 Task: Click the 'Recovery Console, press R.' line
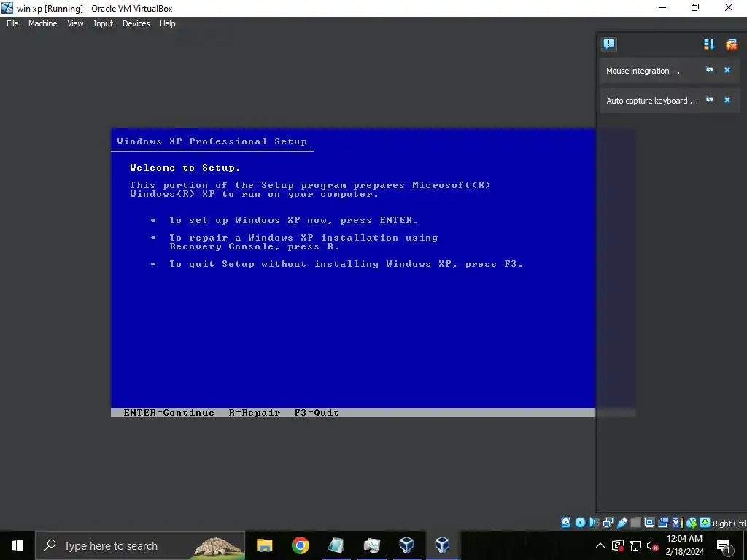coord(254,246)
